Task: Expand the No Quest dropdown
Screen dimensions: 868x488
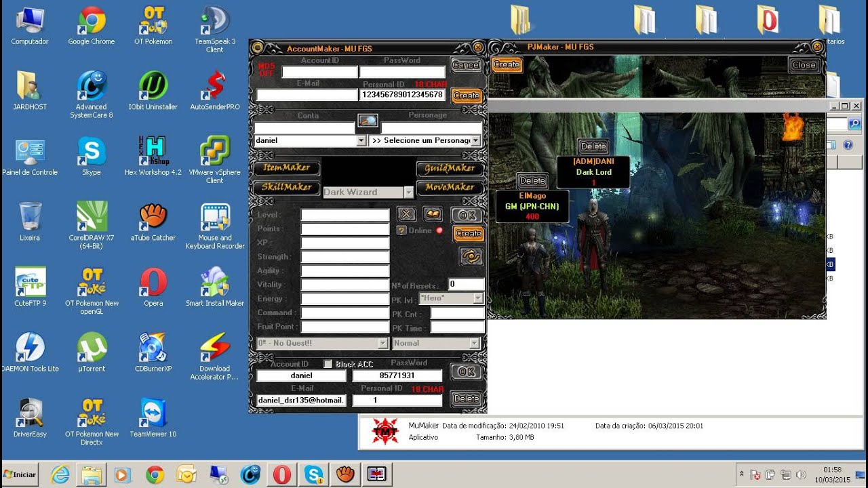Action: [383, 343]
